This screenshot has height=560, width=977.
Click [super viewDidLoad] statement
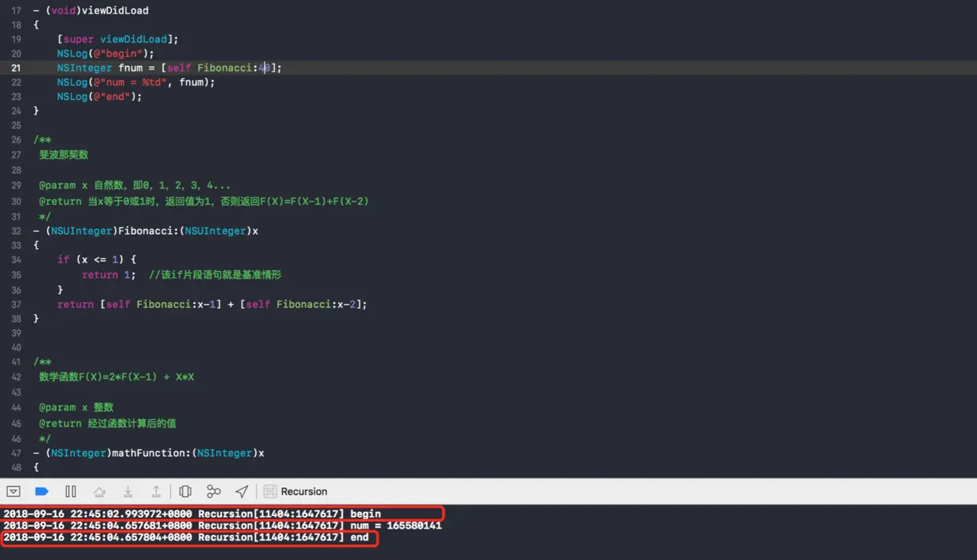[x=118, y=39]
